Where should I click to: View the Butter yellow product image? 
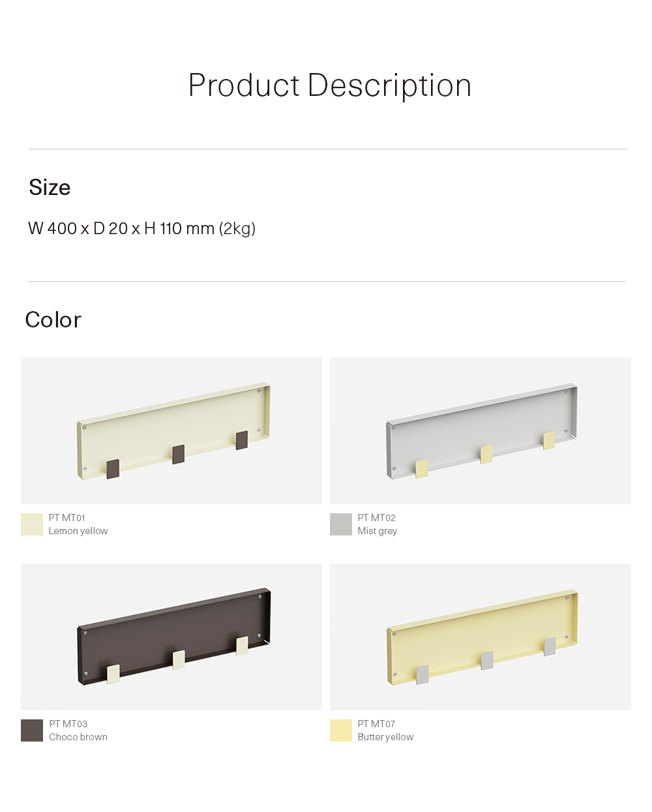(481, 637)
